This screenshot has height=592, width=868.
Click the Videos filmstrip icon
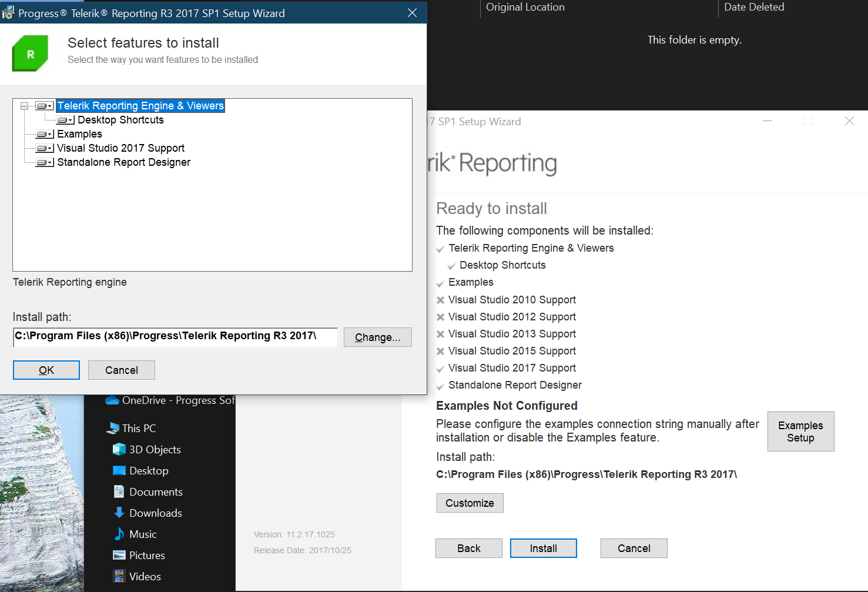(119, 576)
